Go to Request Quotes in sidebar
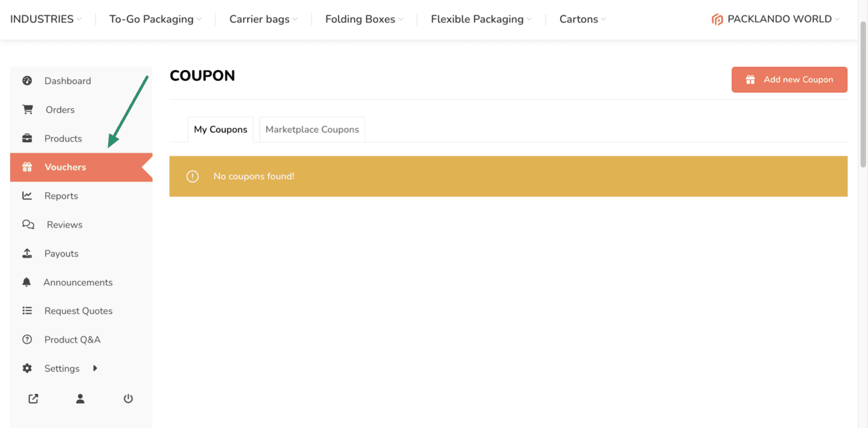The height and width of the screenshot is (428, 868). tap(78, 310)
